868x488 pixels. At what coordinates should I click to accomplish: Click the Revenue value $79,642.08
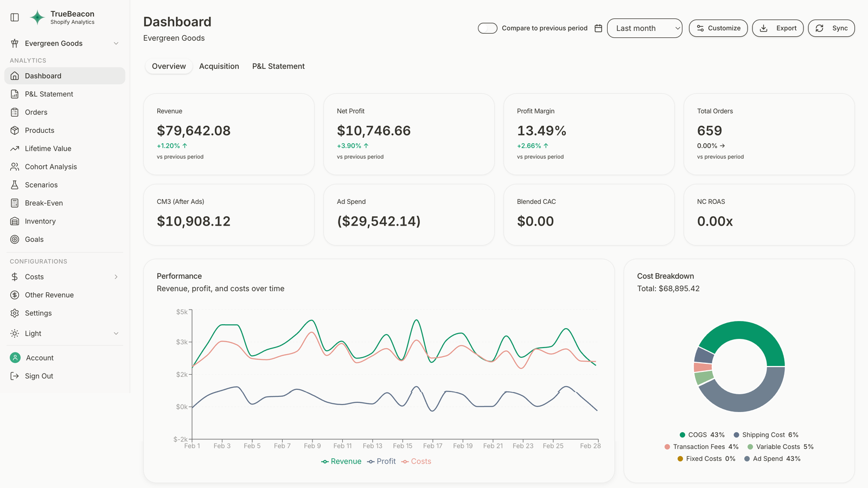(194, 131)
